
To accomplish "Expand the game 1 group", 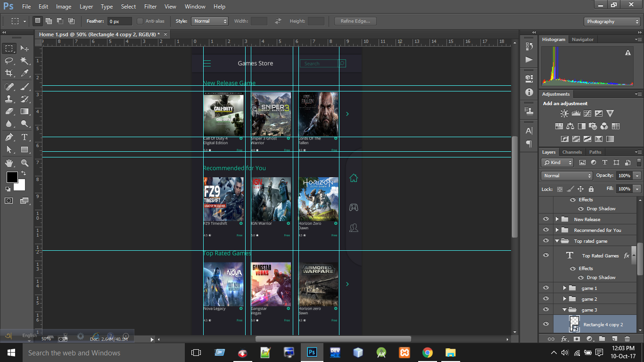I will click(565, 288).
